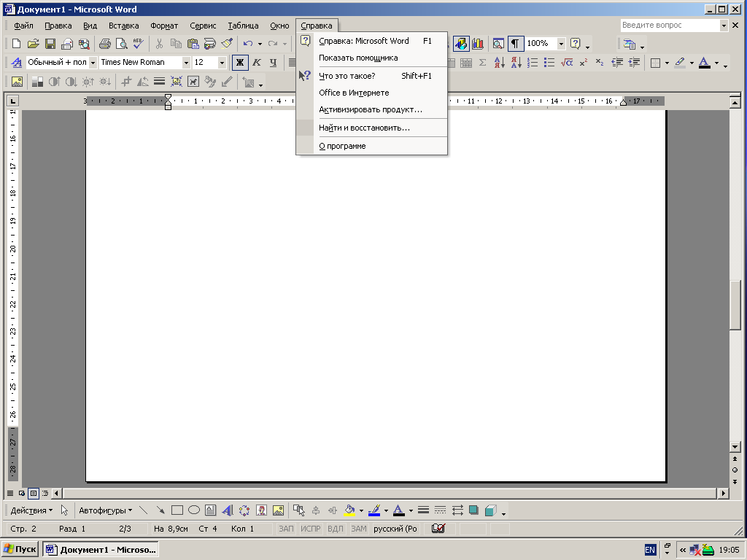Toggle non-printing paragraph marks ¶

click(x=515, y=44)
